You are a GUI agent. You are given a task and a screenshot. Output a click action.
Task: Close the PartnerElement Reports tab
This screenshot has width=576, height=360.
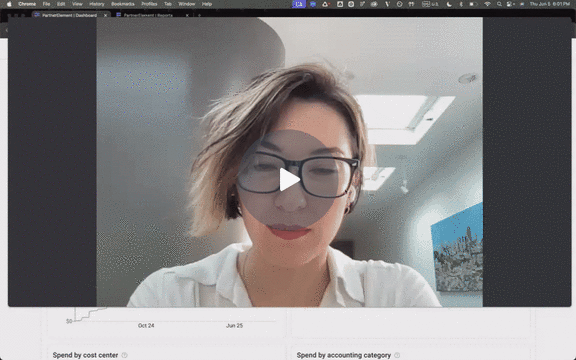(187, 15)
